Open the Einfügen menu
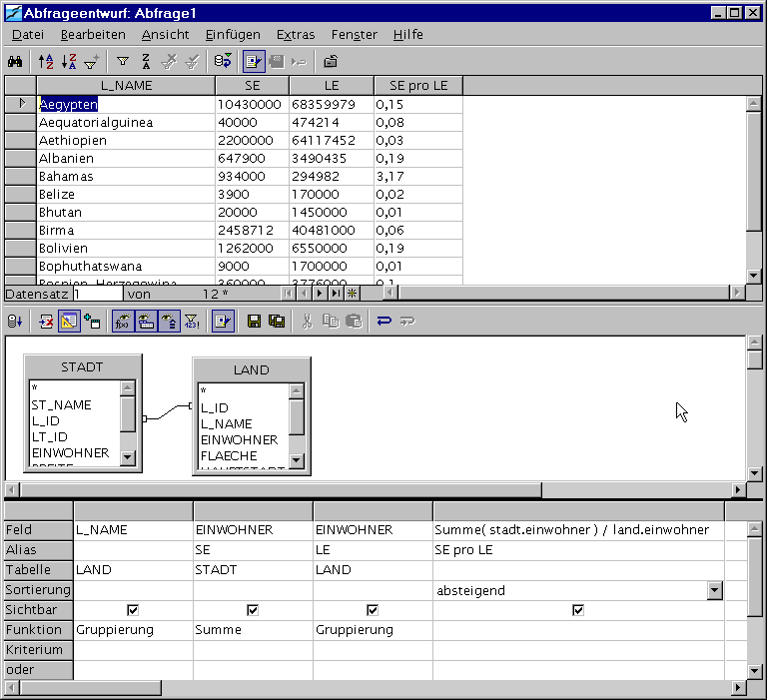 (233, 34)
